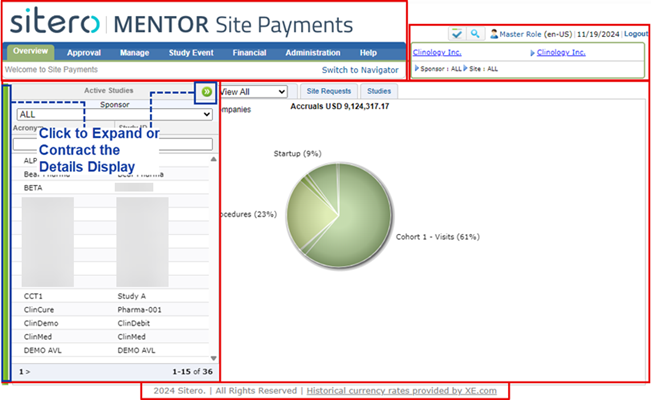Click the Pharma-001 study ID cell

[140, 310]
